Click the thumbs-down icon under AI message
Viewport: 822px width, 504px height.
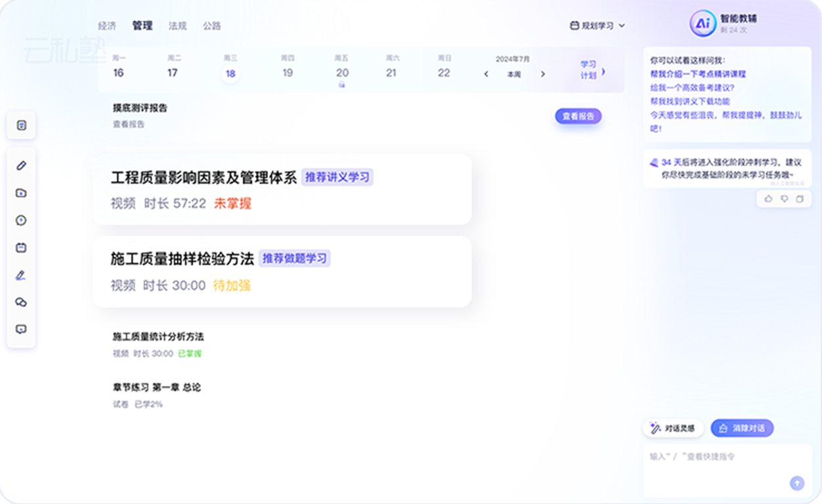tap(784, 199)
